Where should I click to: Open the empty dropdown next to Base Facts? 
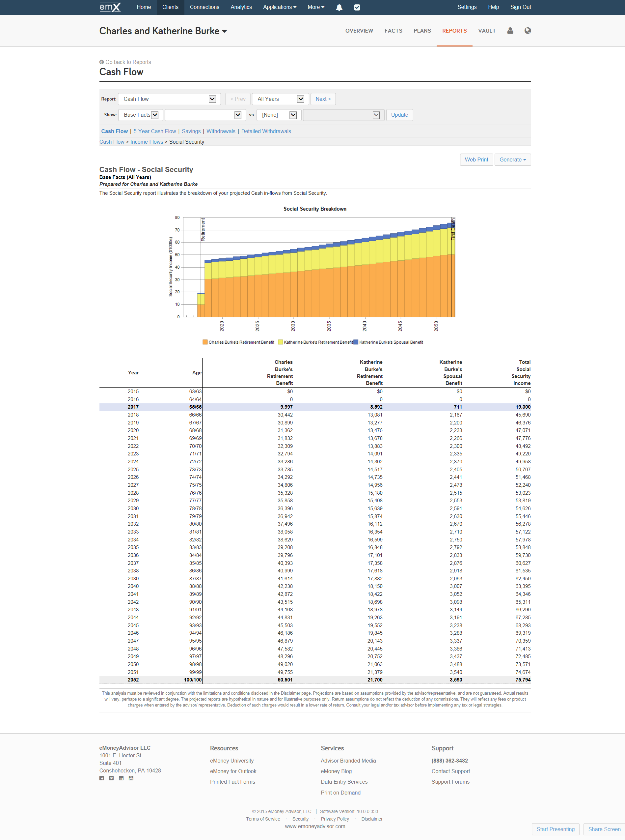click(205, 115)
